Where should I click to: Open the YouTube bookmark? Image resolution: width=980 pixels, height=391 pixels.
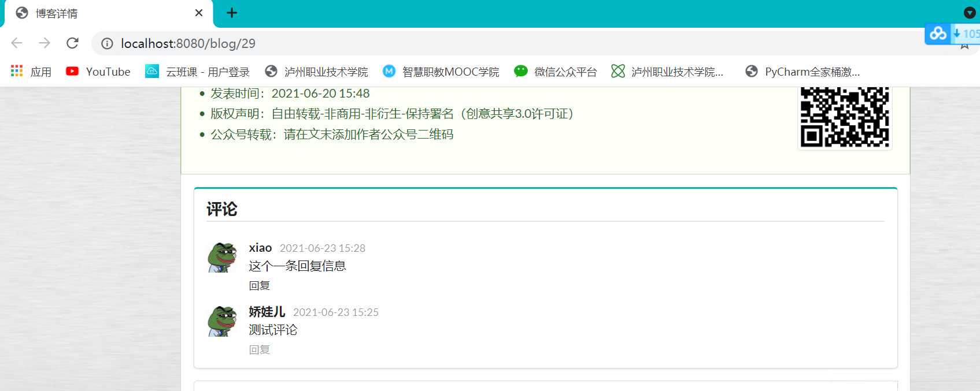pos(98,72)
